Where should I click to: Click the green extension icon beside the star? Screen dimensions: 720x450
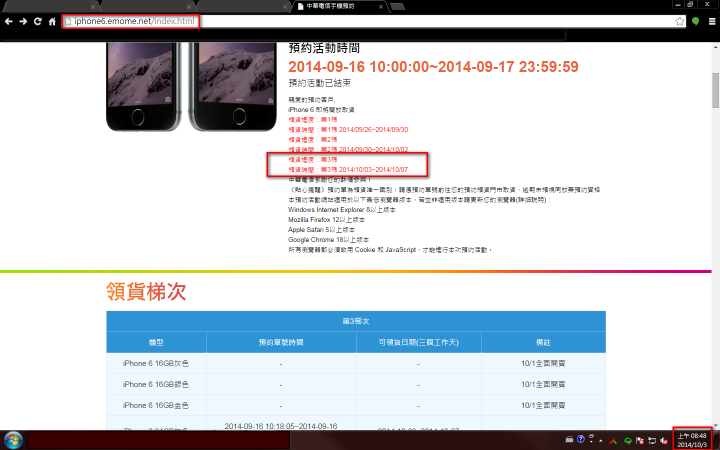tap(695, 21)
